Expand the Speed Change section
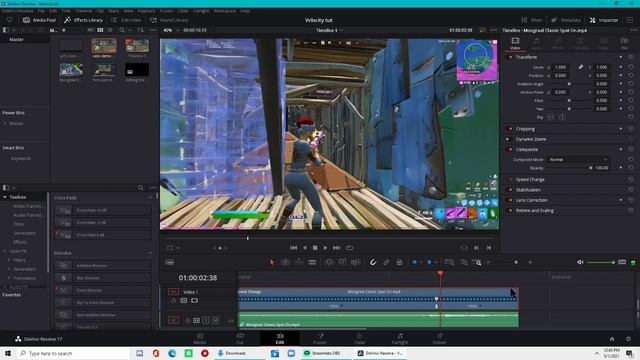 530,180
